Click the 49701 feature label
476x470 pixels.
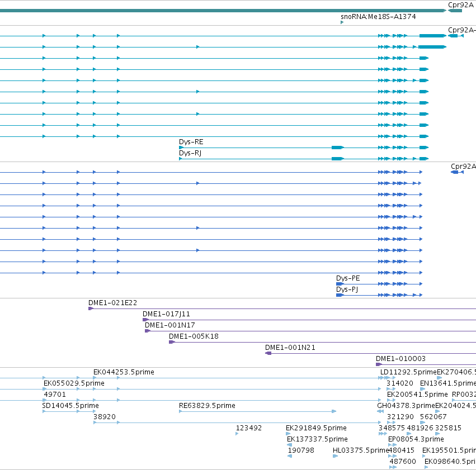(x=55, y=395)
